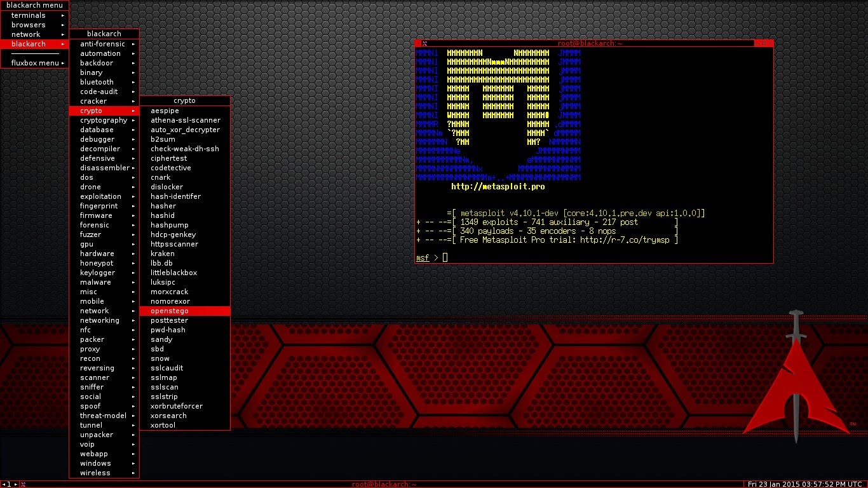Open the windows category
The image size is (868, 488).
[x=104, y=463]
